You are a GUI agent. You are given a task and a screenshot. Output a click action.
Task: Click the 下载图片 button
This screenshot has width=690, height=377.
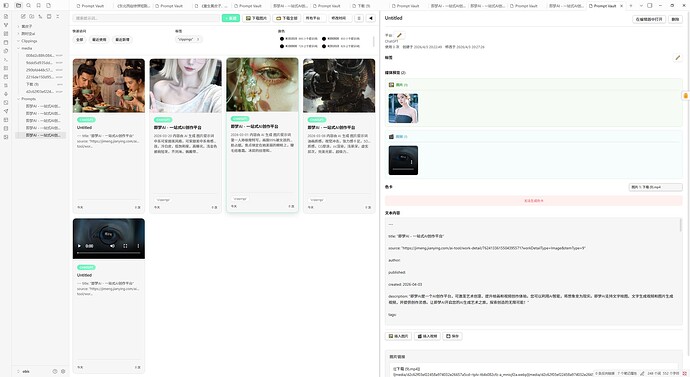257,18
